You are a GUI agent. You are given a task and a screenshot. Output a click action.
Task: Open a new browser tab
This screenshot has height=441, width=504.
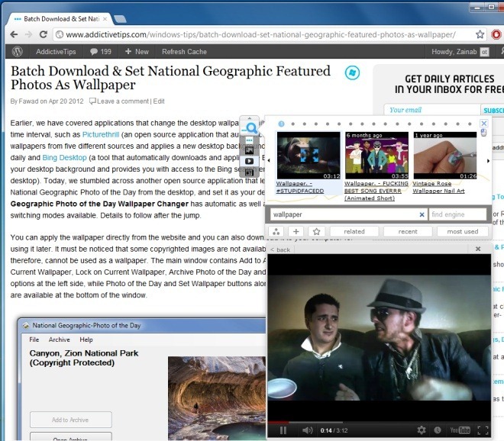pyautogui.click(x=120, y=19)
